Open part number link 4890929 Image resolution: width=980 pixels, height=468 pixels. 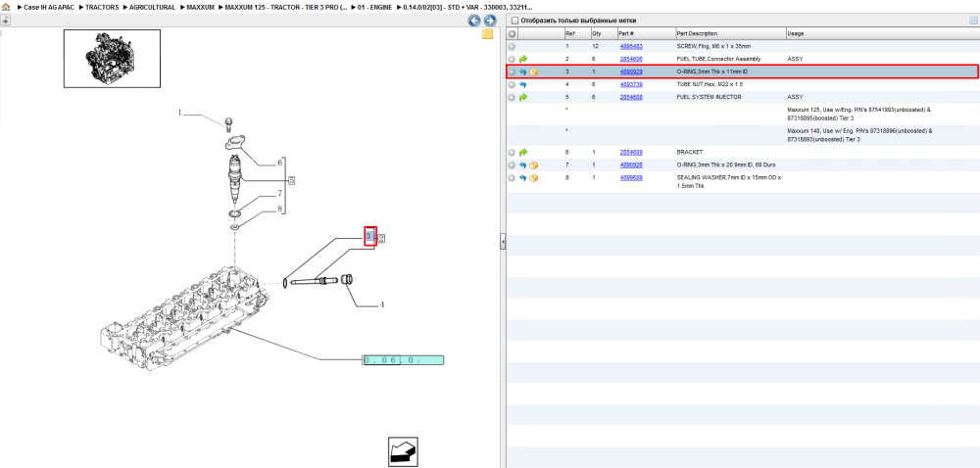630,71
